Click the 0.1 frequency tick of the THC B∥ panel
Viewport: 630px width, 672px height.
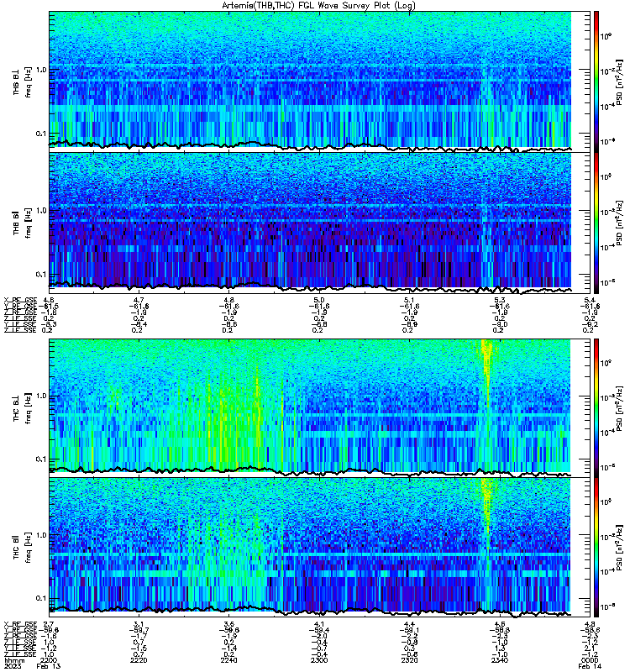click(40, 598)
